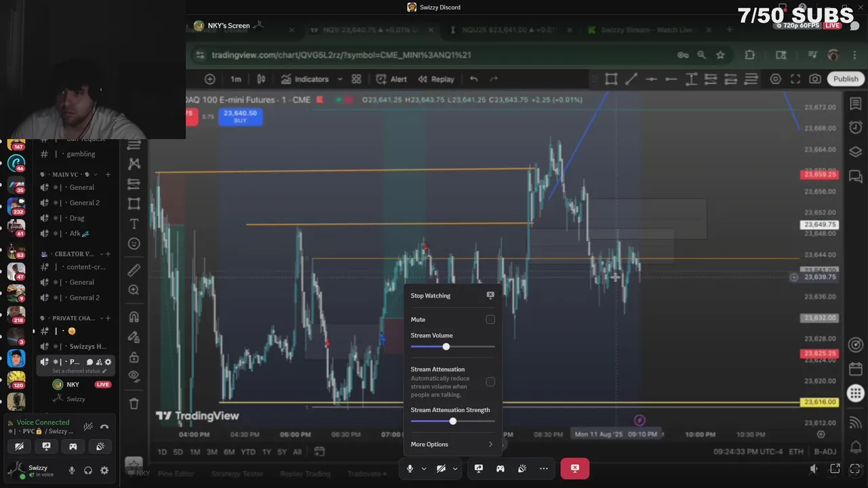Adjust the Stream Volume slider
The height and width of the screenshot is (488, 868).
(x=452, y=346)
